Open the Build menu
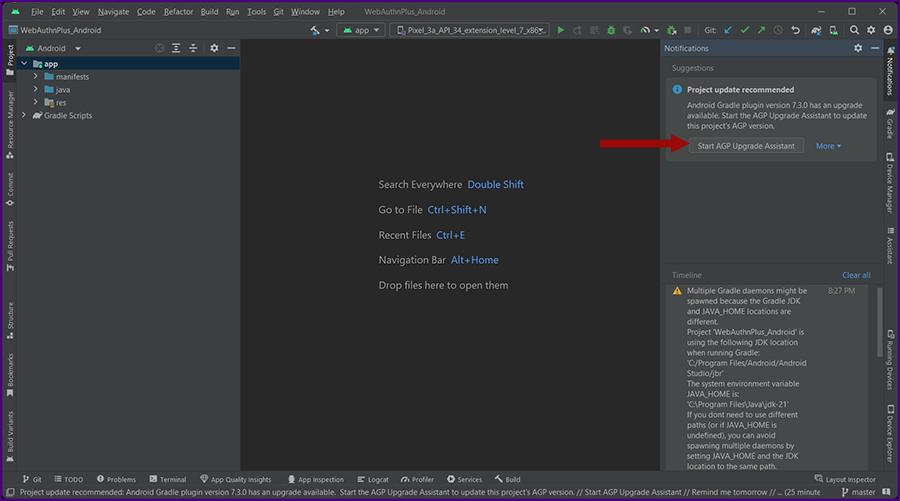The width and height of the screenshot is (900, 501). (x=209, y=12)
